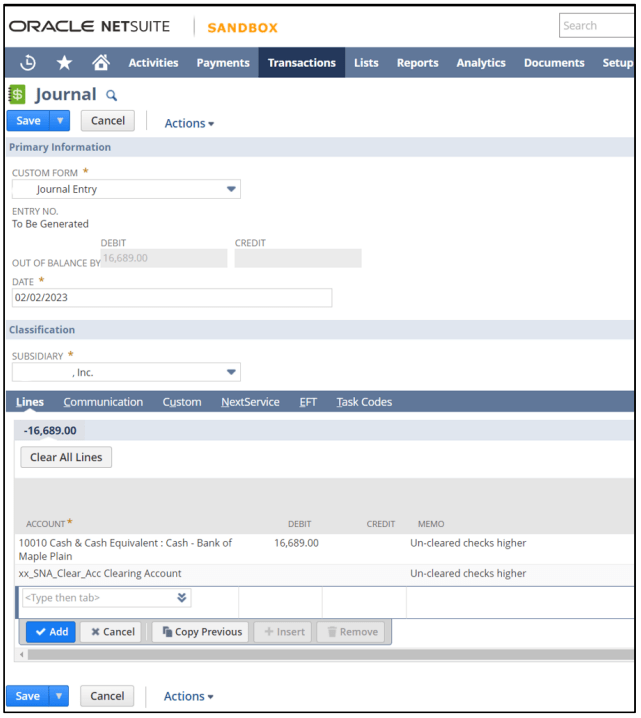Open the account line double-chevron selector
641x718 pixels.
[x=182, y=598]
